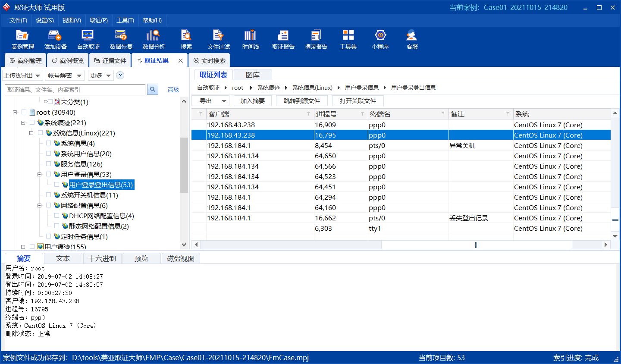Collapse the 网络配置信息(6) node
621x364 pixels.
(x=39, y=205)
